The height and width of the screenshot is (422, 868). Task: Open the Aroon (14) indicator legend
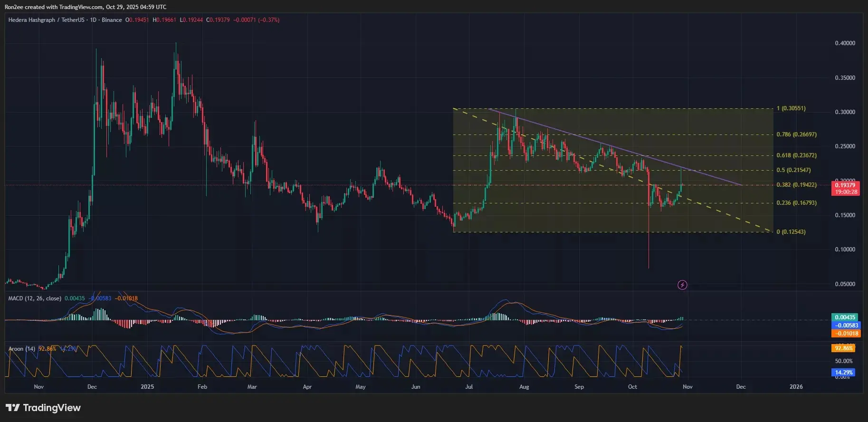(22, 349)
